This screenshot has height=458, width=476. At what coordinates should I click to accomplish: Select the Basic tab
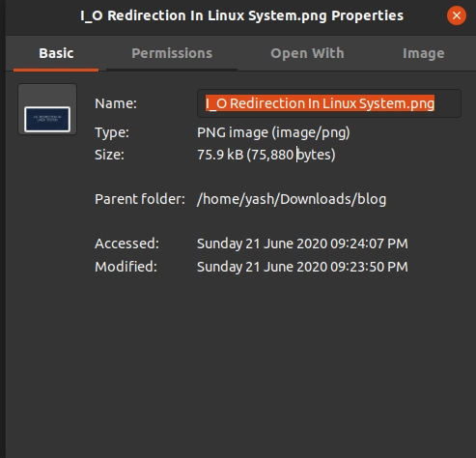pyautogui.click(x=56, y=53)
